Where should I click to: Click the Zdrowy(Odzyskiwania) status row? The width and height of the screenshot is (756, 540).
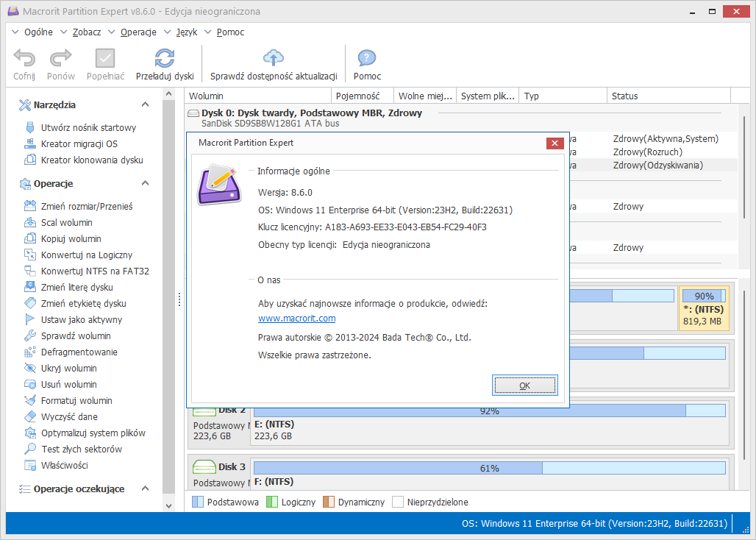[657, 166]
